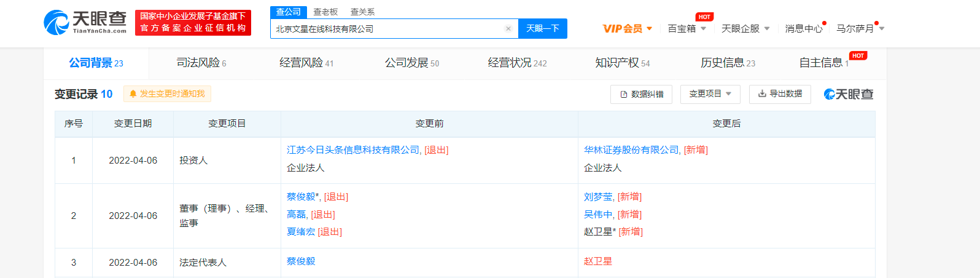Click the data correction document icon

pos(624,94)
